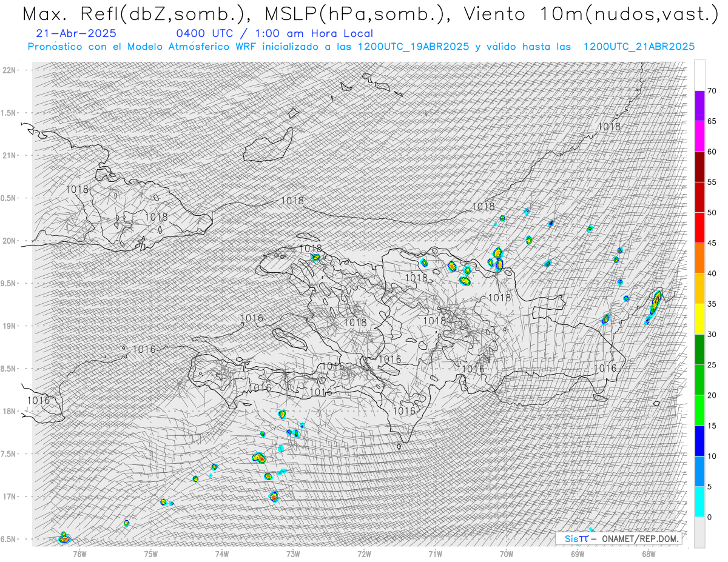Click the '69W' longitude label
Screen dimensions: 728x562
pos(578,554)
